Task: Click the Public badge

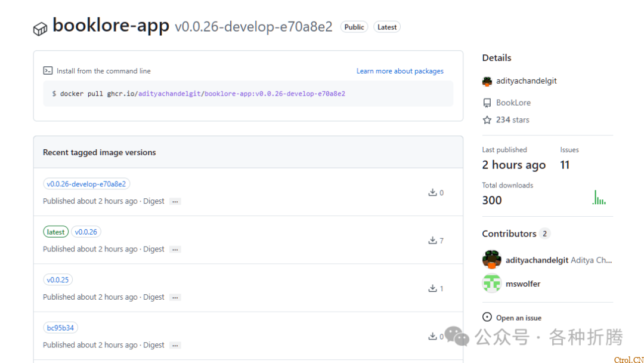Action: tap(354, 27)
